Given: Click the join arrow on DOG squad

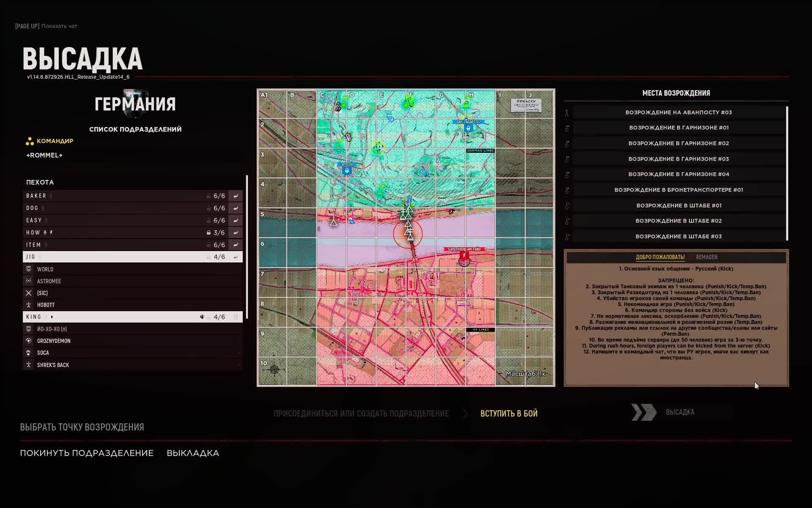Looking at the screenshot, I should coord(236,208).
